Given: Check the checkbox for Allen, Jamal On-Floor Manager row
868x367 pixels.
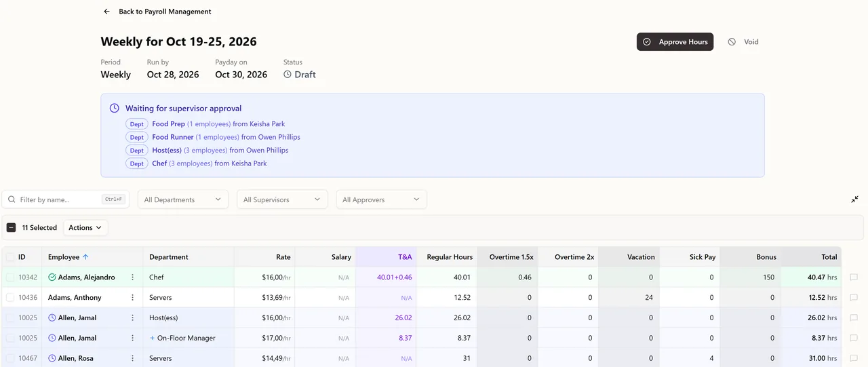Looking at the screenshot, I should pyautogui.click(x=10, y=338).
